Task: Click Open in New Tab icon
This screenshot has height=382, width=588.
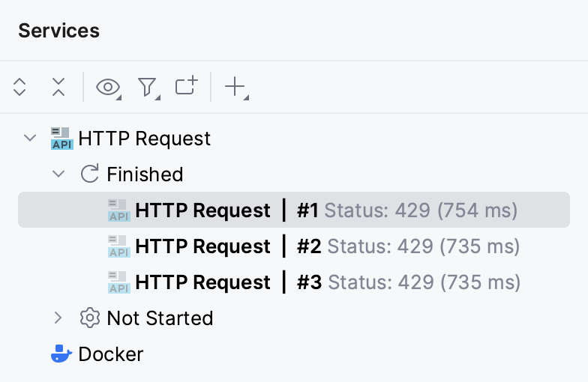Action: click(x=186, y=87)
